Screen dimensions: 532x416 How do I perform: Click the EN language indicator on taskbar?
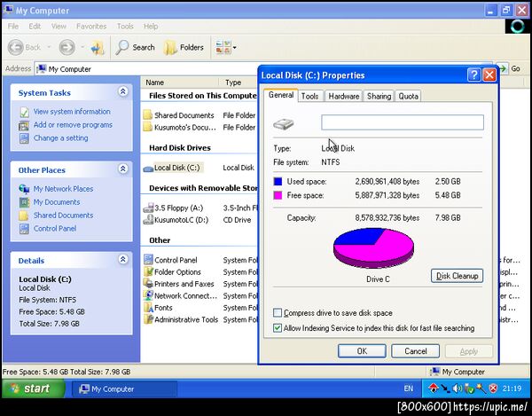click(x=409, y=389)
